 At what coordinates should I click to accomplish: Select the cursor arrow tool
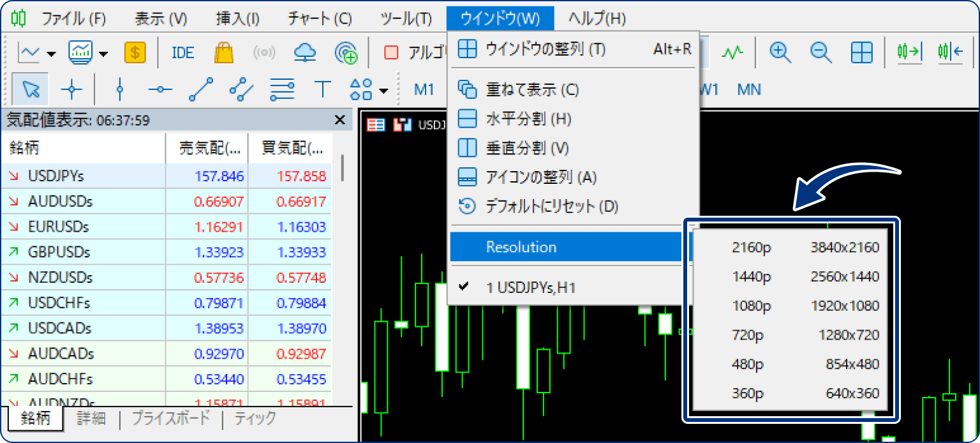[30, 89]
